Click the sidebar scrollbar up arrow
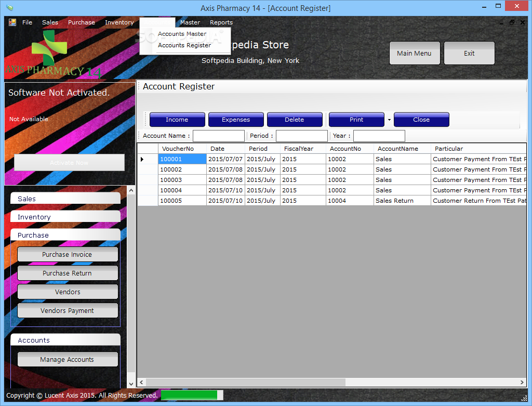Screen dimensions: 532x406 tap(131, 191)
